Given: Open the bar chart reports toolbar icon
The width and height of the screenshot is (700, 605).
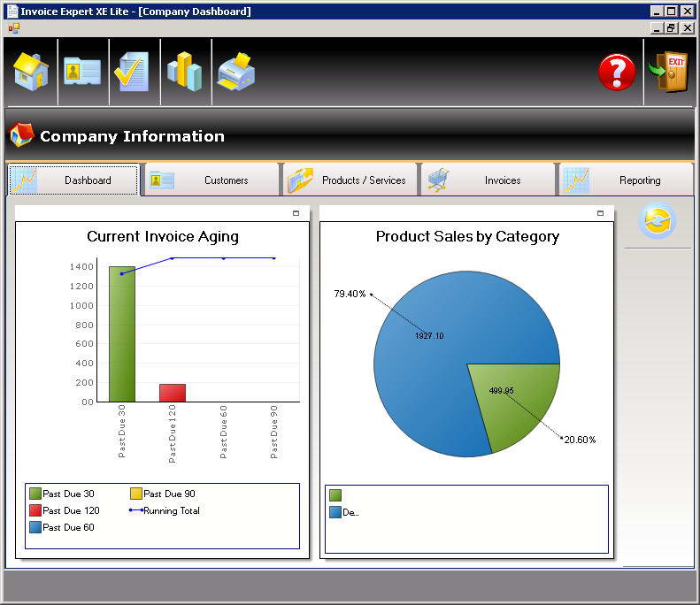Looking at the screenshot, I should click(x=184, y=72).
